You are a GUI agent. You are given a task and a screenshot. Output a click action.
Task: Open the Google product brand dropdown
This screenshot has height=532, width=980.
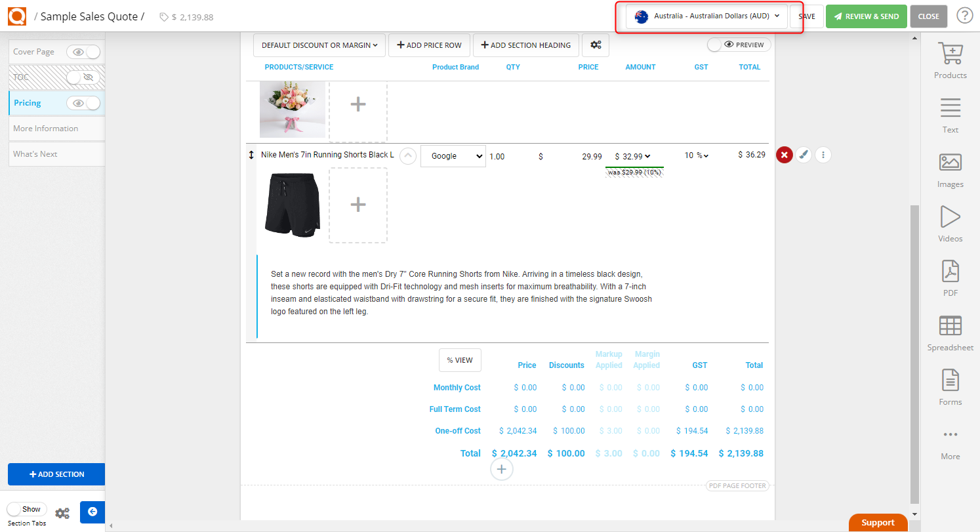[x=453, y=155]
